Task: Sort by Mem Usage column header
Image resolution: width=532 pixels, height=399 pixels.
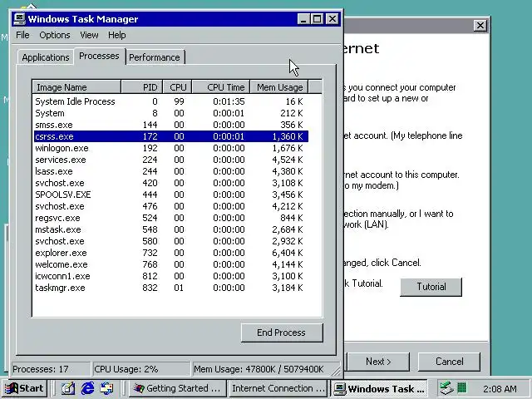Action: [x=279, y=87]
